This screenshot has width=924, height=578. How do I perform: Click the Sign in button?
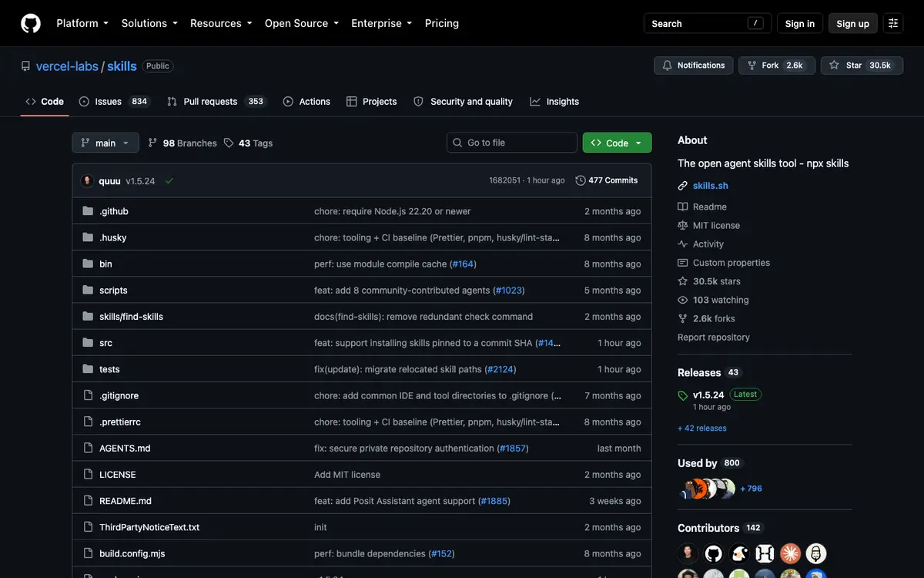[800, 23]
